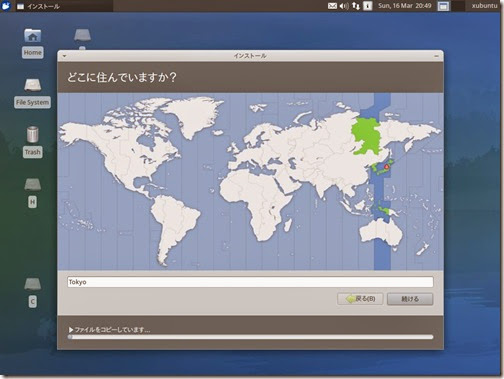Open the clock showing Sun, 16 Mar
504x379 pixels.
pyautogui.click(x=404, y=6)
